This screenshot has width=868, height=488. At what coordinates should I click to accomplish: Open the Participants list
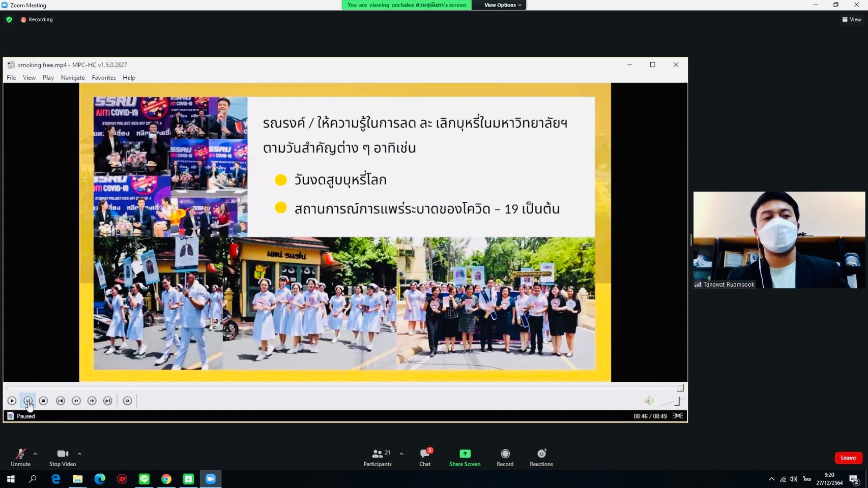click(x=378, y=457)
